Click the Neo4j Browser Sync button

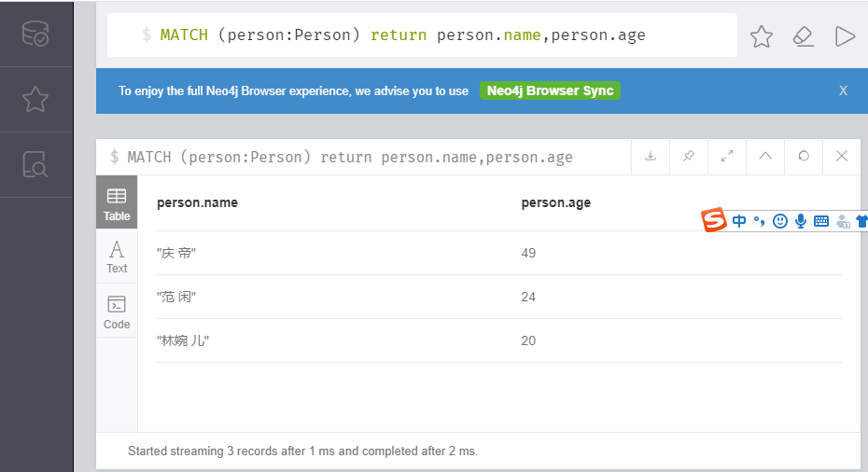tap(550, 90)
